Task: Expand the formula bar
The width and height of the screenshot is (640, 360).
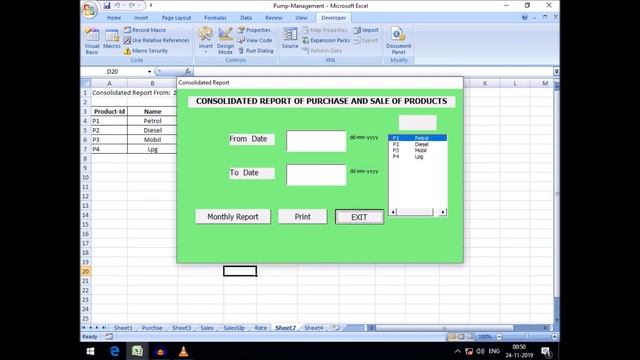Action: 556,71
